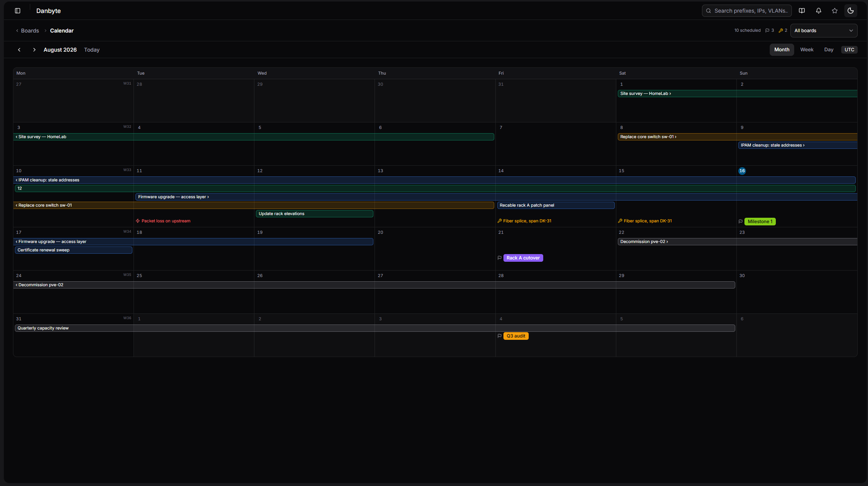Image resolution: width=868 pixels, height=486 pixels.
Task: Open Update rack elevations event
Action: 314,214
